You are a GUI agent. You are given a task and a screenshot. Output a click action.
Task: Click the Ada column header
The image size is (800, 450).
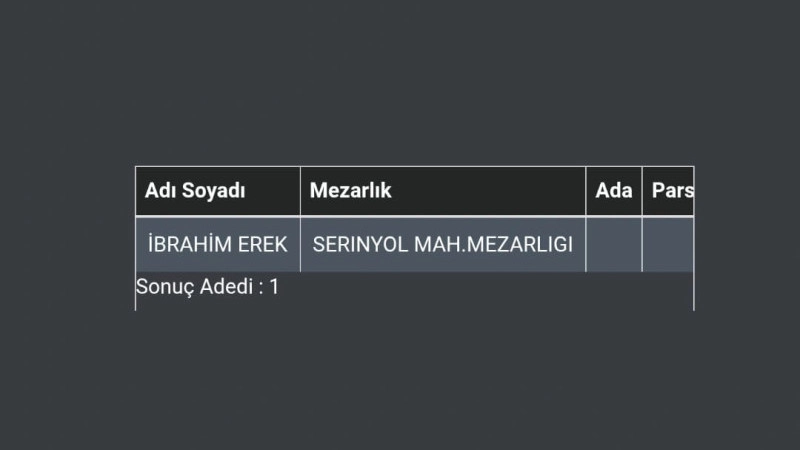click(614, 191)
